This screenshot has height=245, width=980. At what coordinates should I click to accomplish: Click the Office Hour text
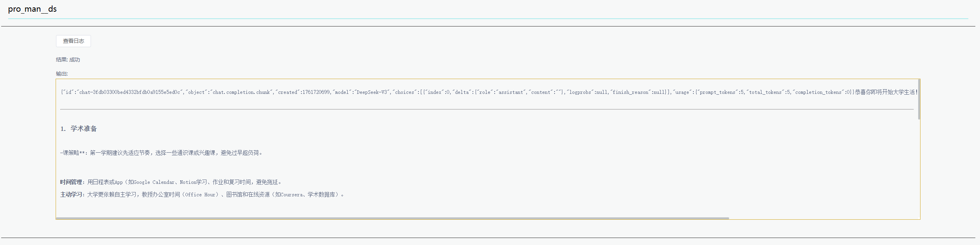coord(200,194)
